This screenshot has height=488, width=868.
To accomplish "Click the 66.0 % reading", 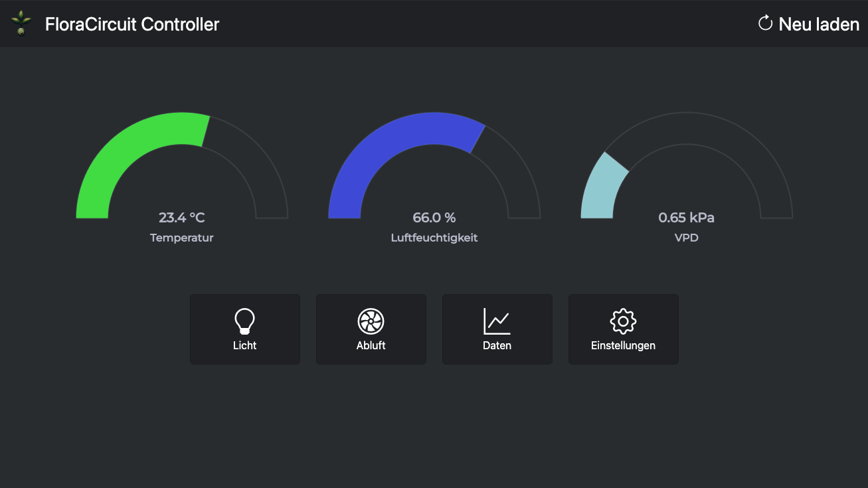I will (x=434, y=218).
